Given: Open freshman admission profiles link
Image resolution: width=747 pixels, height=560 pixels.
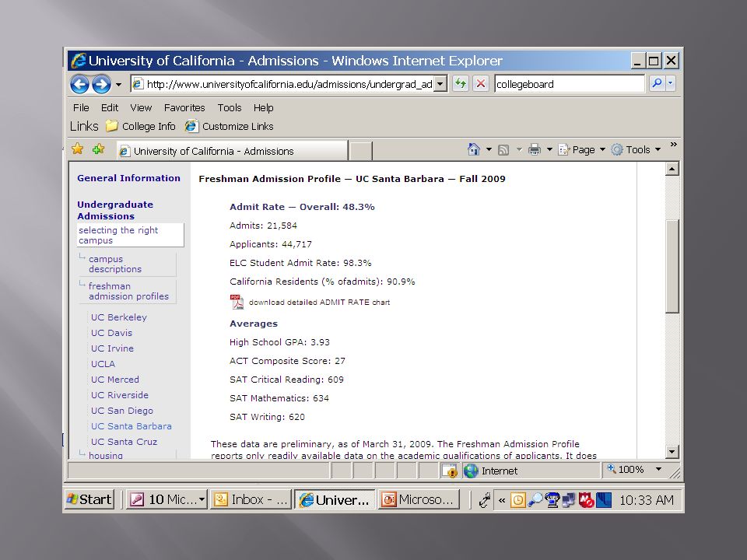Looking at the screenshot, I should click(128, 291).
